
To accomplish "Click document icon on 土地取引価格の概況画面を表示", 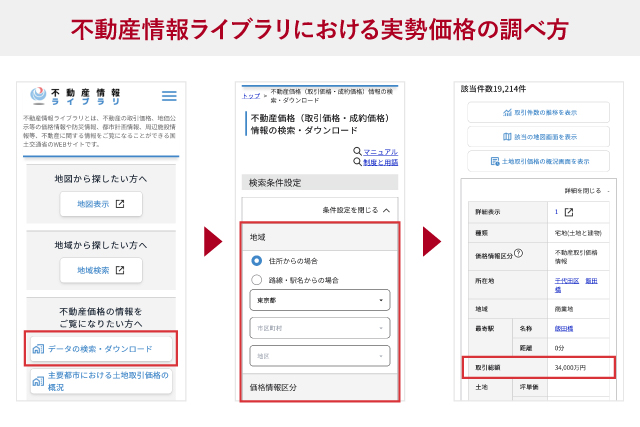I will pyautogui.click(x=495, y=161).
